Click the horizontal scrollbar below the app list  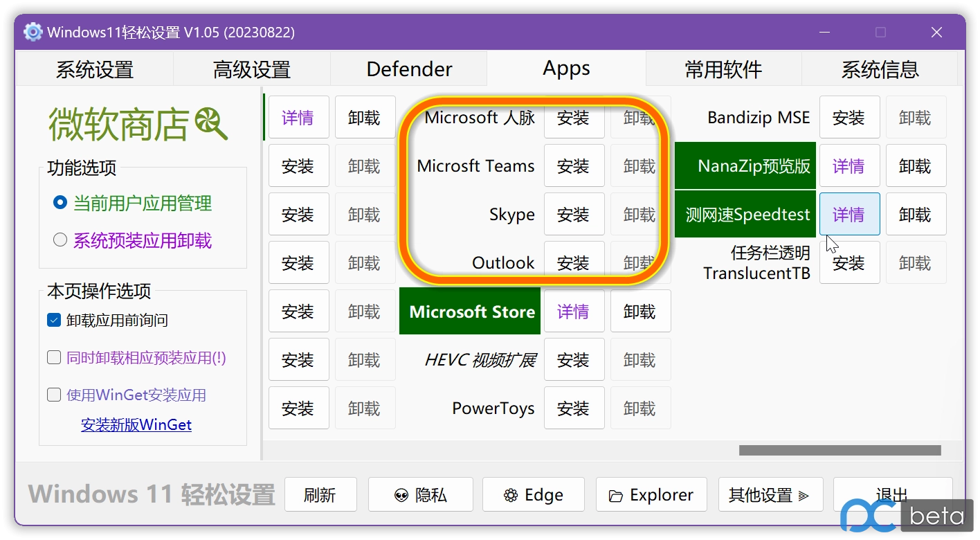(x=840, y=449)
